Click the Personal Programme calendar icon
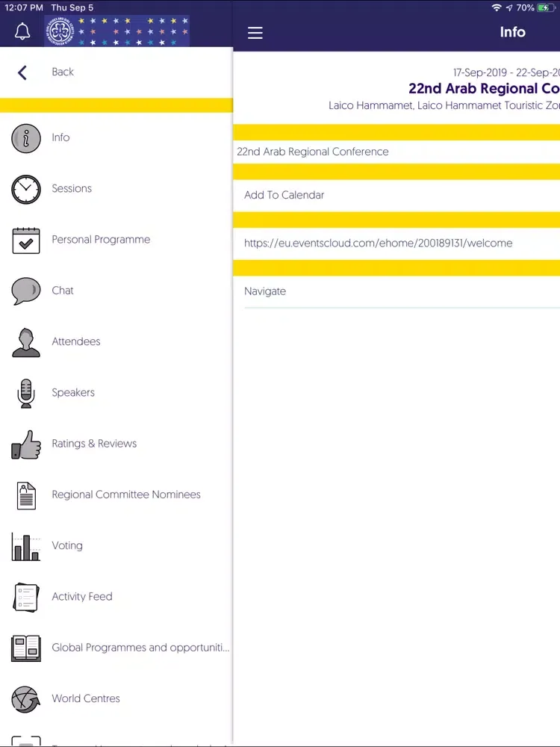Screen dimensions: 560x747 (x=25, y=240)
